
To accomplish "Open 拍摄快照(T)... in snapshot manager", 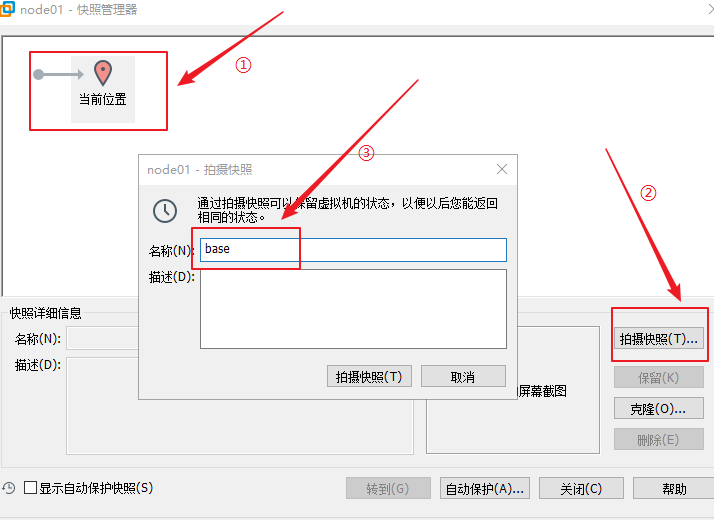I will pyautogui.click(x=659, y=338).
